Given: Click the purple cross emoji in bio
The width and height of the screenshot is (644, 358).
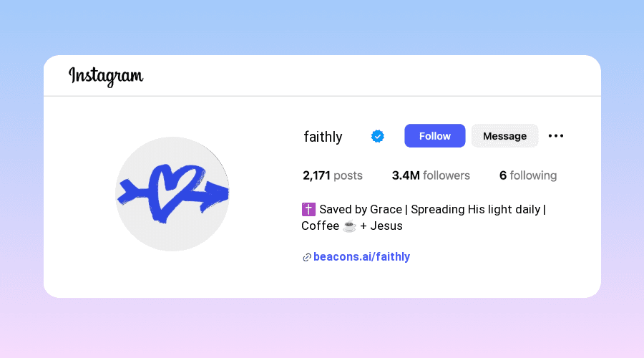Looking at the screenshot, I should click(308, 210).
